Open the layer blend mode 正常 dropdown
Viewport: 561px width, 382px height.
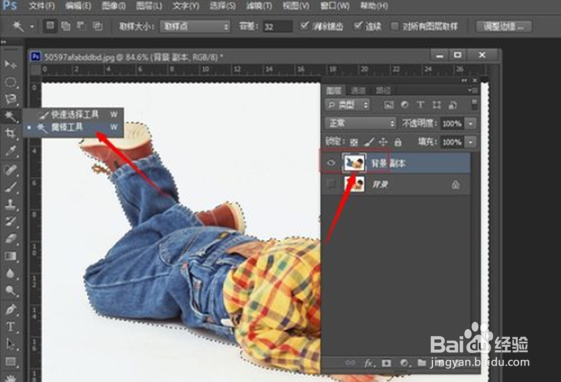tap(361, 123)
